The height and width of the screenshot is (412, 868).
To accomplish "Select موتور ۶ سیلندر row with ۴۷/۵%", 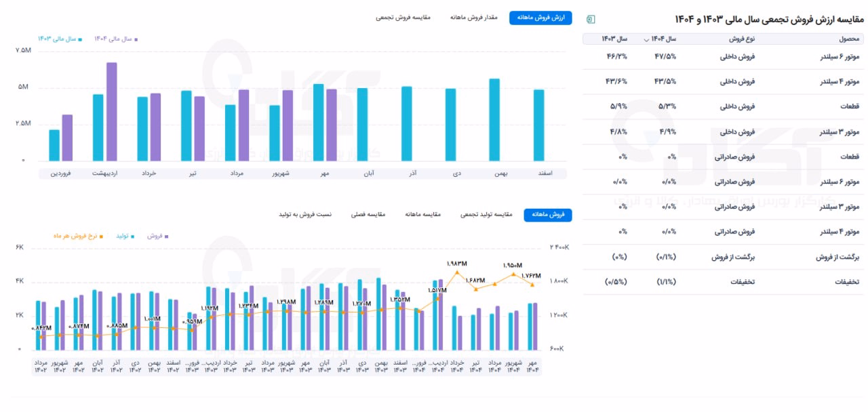I will tap(722, 57).
